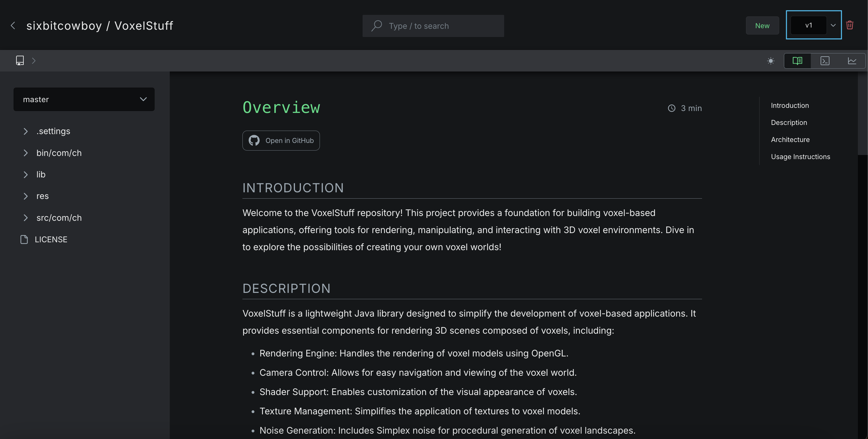Image resolution: width=868 pixels, height=439 pixels.
Task: Click the breadcrumb chevron separator
Action: [34, 61]
